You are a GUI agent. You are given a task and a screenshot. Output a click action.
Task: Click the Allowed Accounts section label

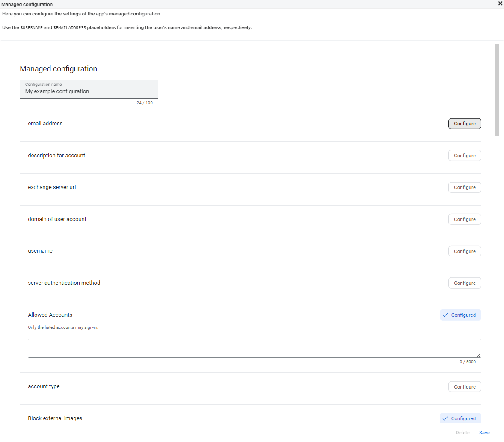pos(50,315)
